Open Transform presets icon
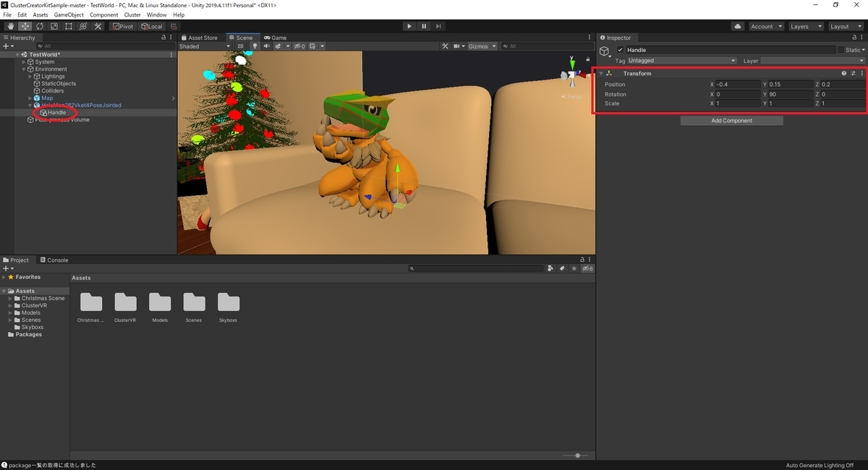The image size is (868, 470). [x=853, y=74]
